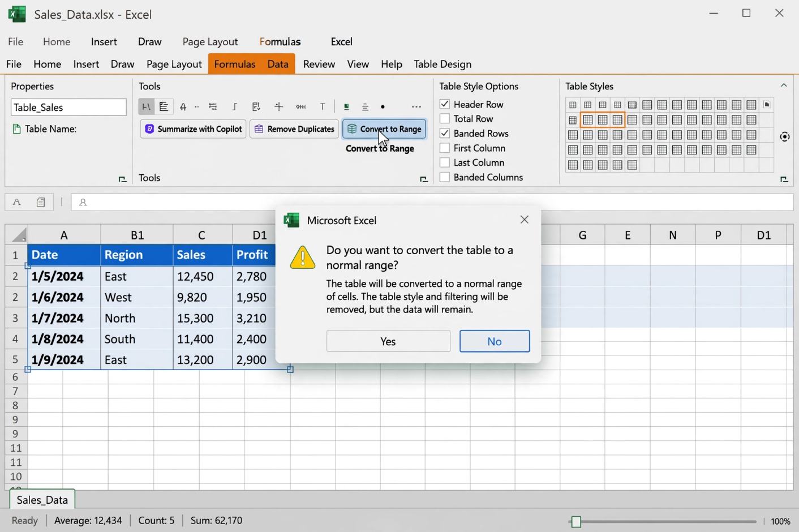Click the circled target icon beside Table Styles
Screen dimensions: 799x532
tap(784, 136)
